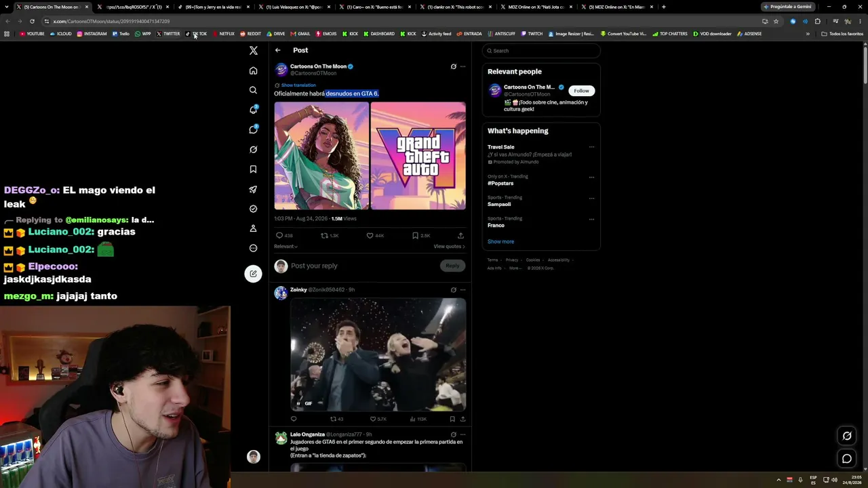View analytics of Zoinky's reply, 113K

tap(419, 419)
